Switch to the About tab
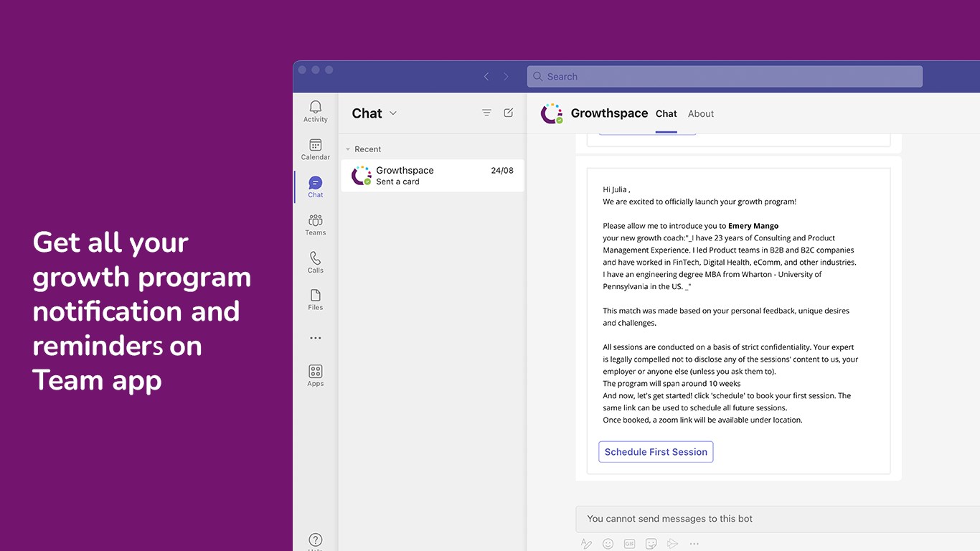 tap(701, 113)
